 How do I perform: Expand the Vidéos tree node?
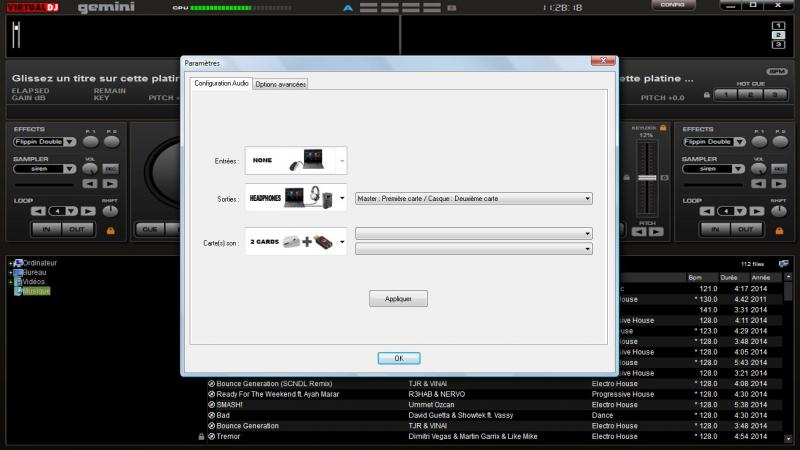(10, 282)
